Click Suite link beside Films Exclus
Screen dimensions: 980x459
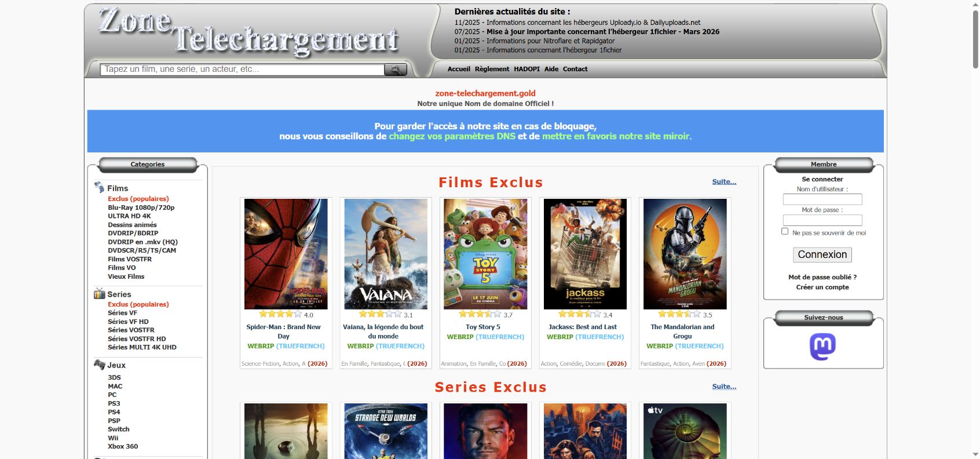click(724, 181)
